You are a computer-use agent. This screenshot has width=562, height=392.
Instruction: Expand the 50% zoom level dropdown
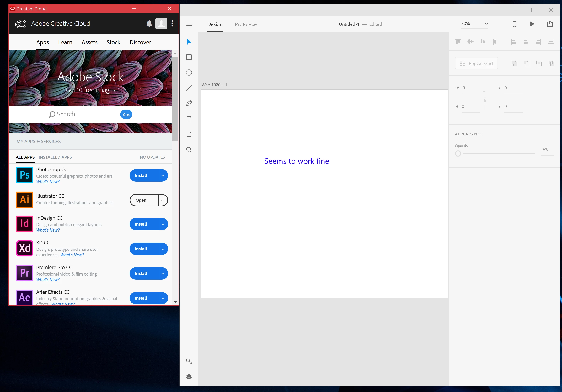tap(486, 24)
